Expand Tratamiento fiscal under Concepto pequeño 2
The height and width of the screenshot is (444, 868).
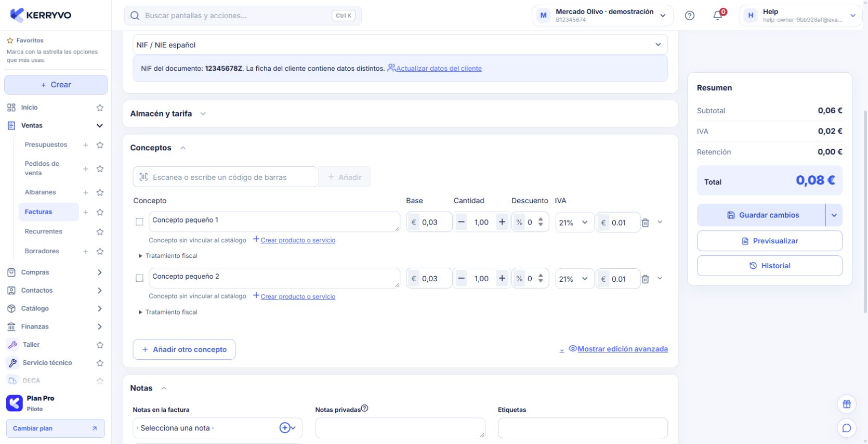point(168,312)
